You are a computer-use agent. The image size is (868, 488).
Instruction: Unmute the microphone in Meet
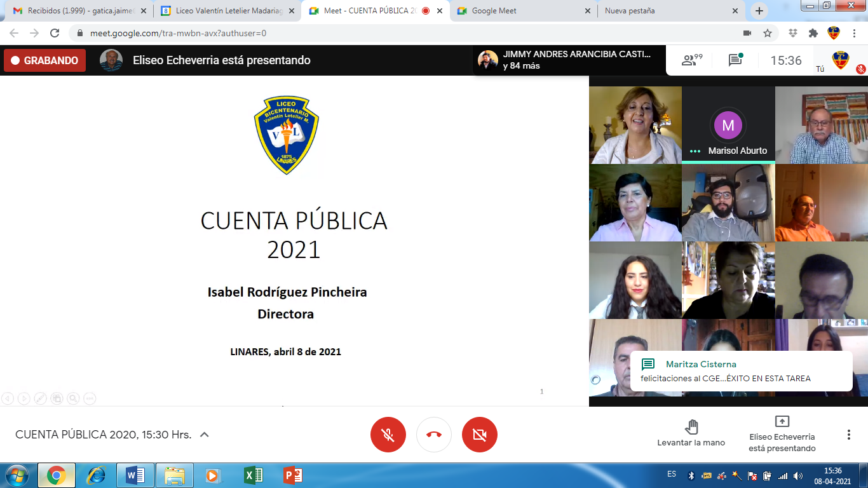[x=388, y=435]
